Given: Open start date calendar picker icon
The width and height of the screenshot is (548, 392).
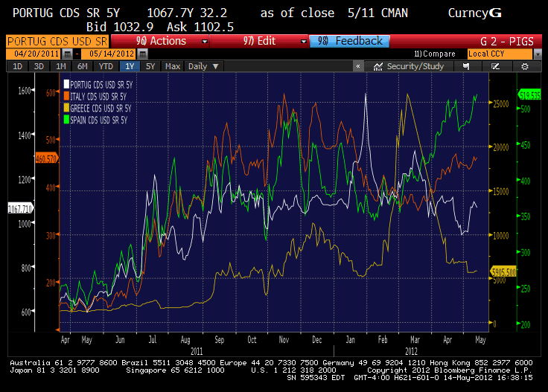Looking at the screenshot, I should (67, 54).
